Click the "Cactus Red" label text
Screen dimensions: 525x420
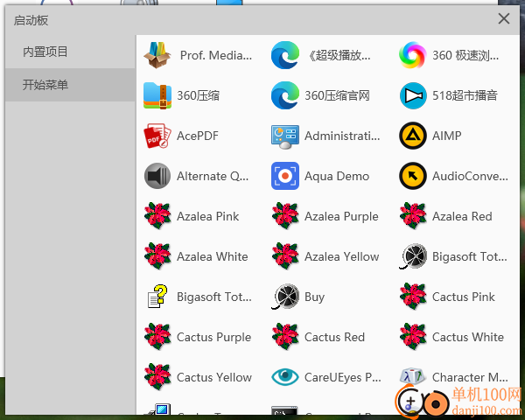[334, 337]
